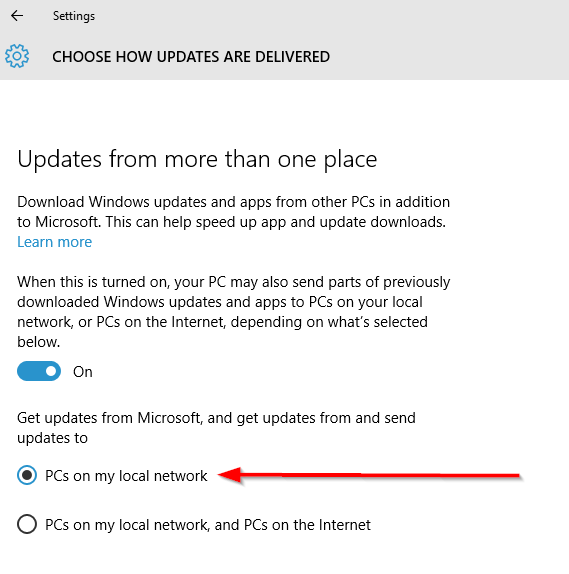Click the blue Settings gear icon

[17, 56]
